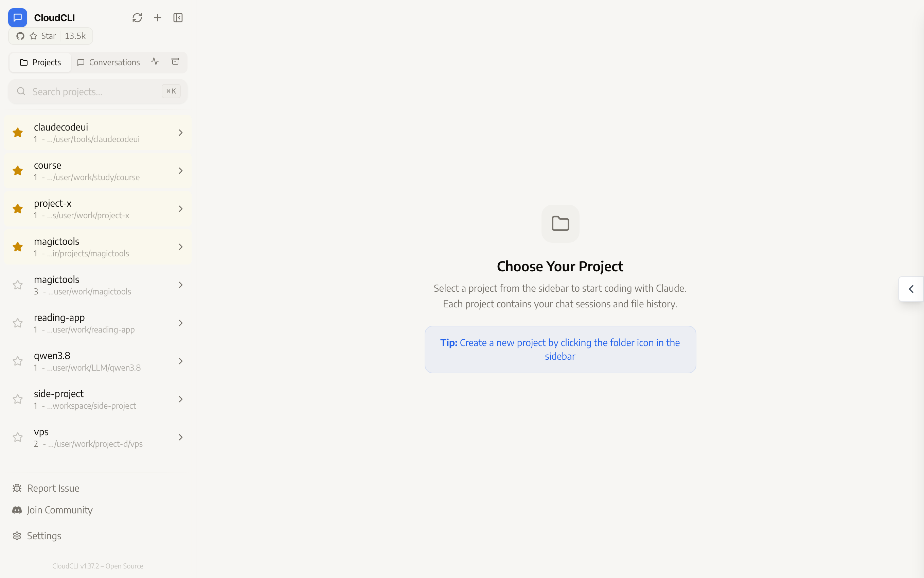Unstar magictools in ir/projects path
924x578 pixels.
(18, 247)
